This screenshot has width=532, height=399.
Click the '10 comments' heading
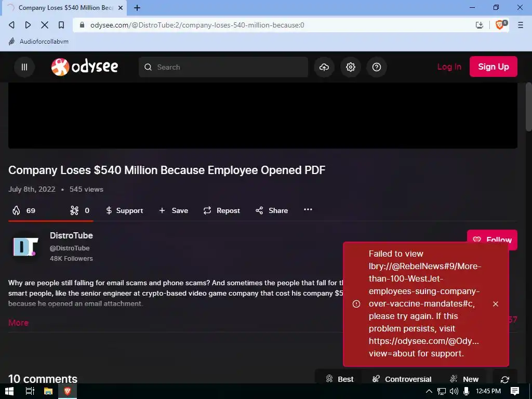click(43, 379)
